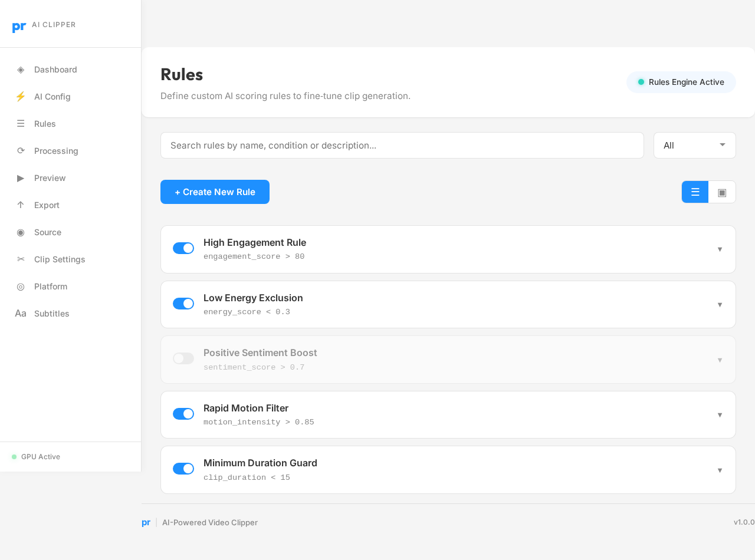Click the Processing refresh icon

click(21, 151)
